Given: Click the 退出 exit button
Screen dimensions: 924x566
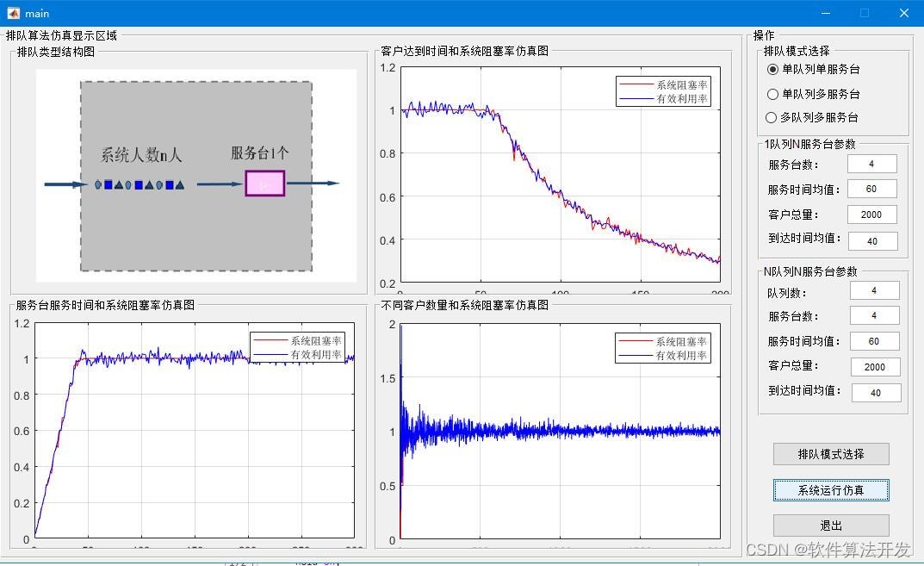Looking at the screenshot, I should (831, 526).
